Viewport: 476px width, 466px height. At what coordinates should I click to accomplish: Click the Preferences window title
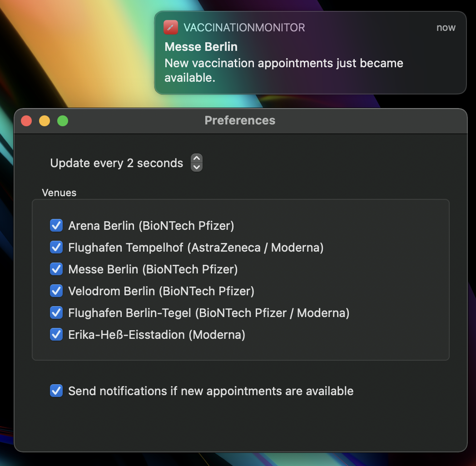[240, 120]
